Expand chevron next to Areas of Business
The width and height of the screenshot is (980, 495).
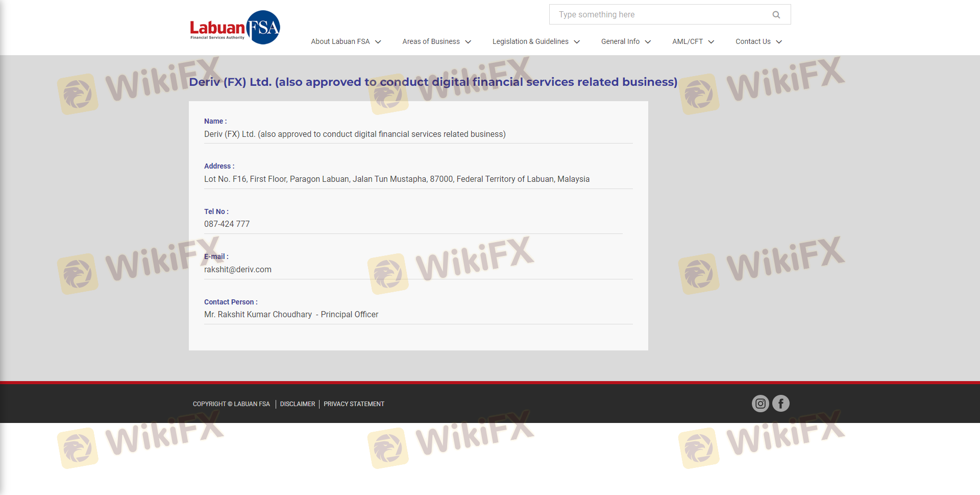tap(468, 42)
